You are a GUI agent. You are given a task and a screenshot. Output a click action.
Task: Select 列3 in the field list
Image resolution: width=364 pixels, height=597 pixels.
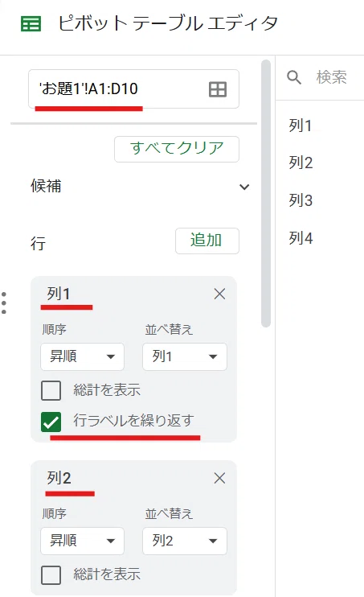pyautogui.click(x=301, y=200)
